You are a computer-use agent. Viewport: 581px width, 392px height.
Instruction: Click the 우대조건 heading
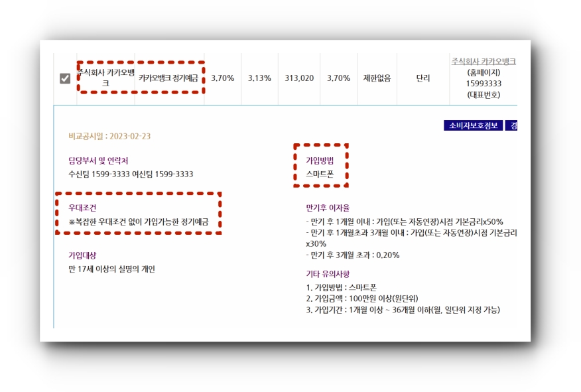tap(82, 208)
